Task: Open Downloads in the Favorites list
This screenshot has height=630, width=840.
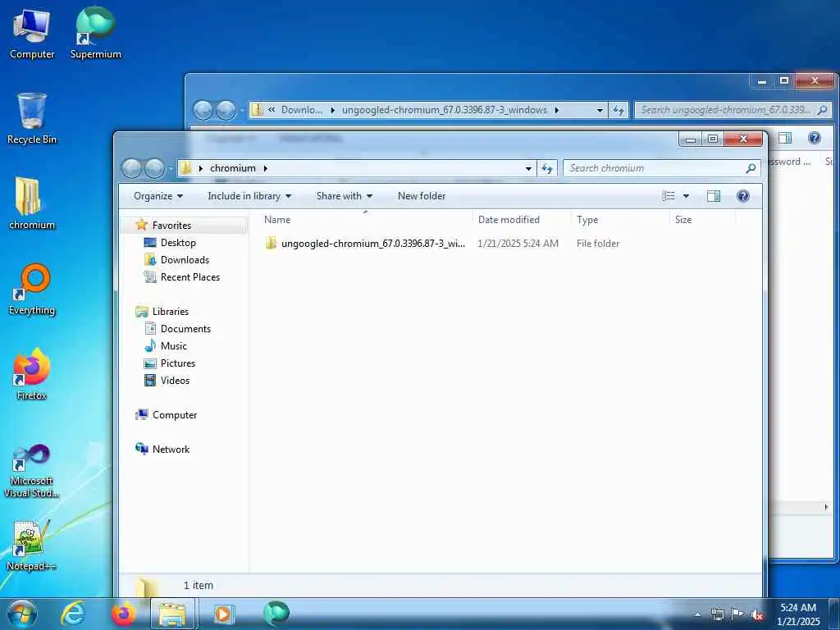Action: (x=185, y=260)
